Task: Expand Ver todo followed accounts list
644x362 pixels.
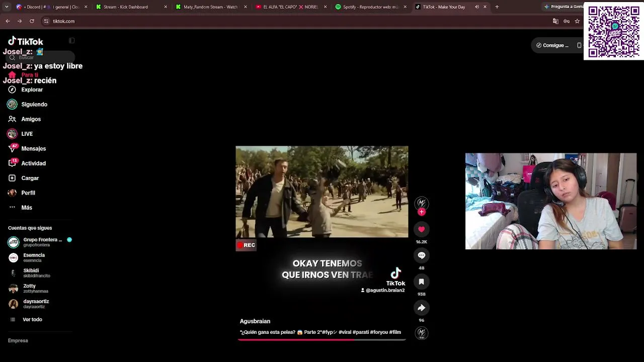Action: coord(32,320)
